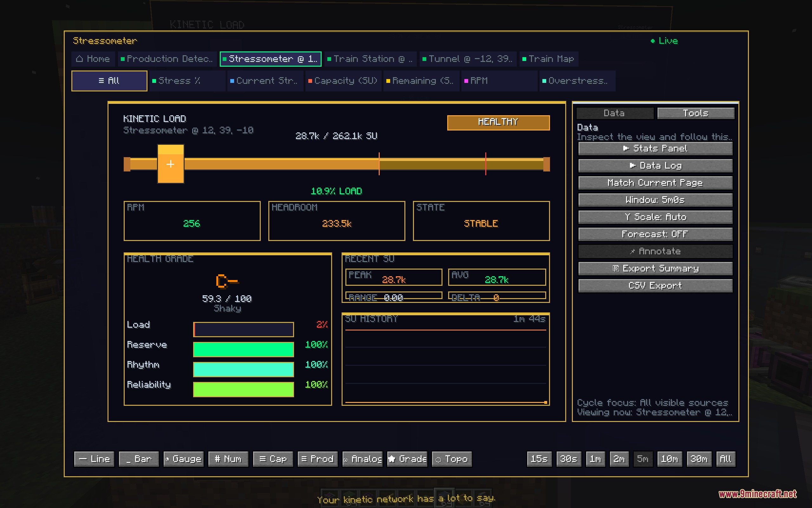Click CSV Export button
This screenshot has height=508, width=812.
tap(655, 285)
